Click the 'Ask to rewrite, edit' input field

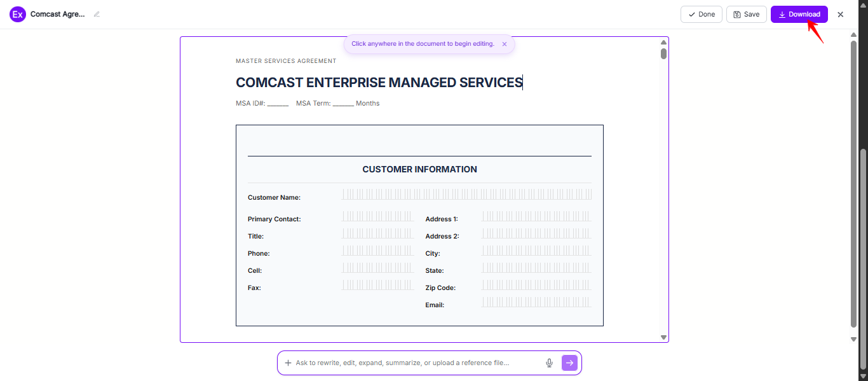point(417,363)
